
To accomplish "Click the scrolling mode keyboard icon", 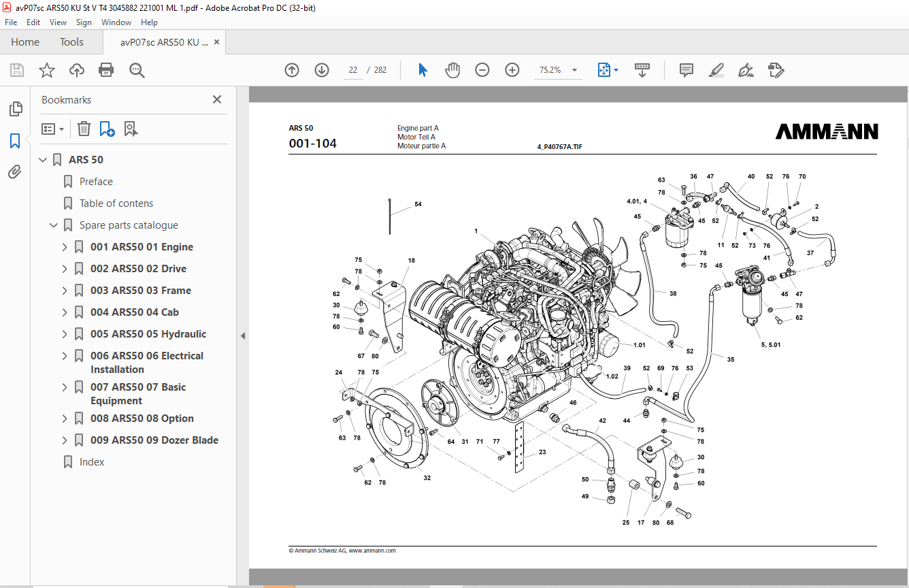I will tap(642, 70).
